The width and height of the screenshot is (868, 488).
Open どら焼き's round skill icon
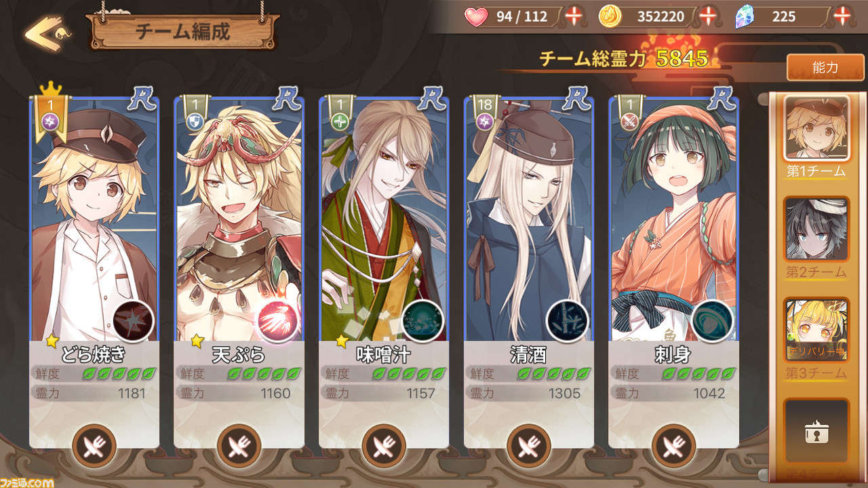134,321
